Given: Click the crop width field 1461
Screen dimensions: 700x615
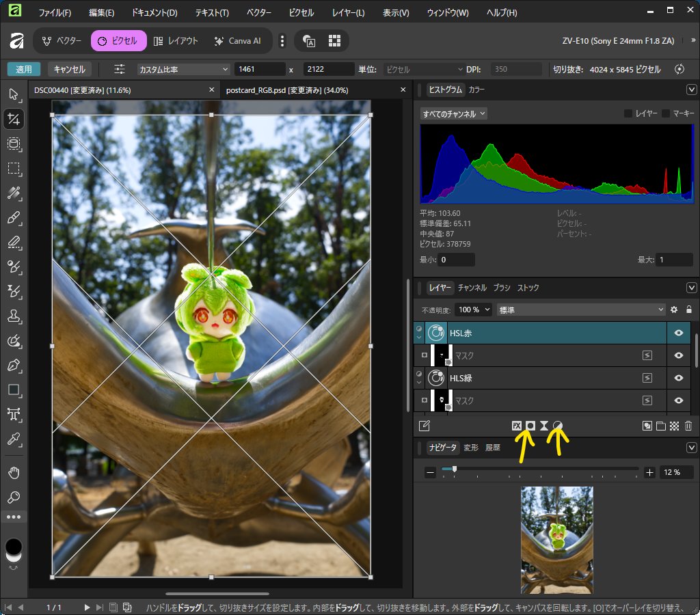Looking at the screenshot, I should pos(259,69).
